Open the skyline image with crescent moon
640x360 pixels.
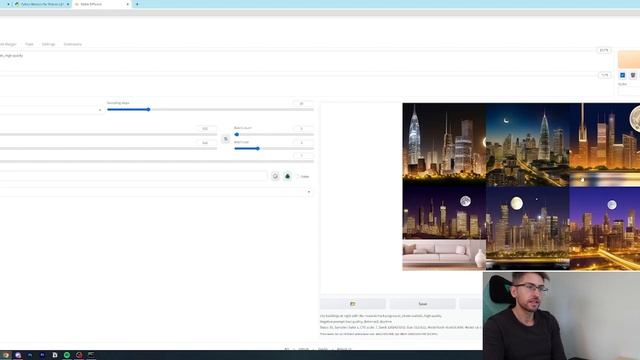click(x=528, y=145)
